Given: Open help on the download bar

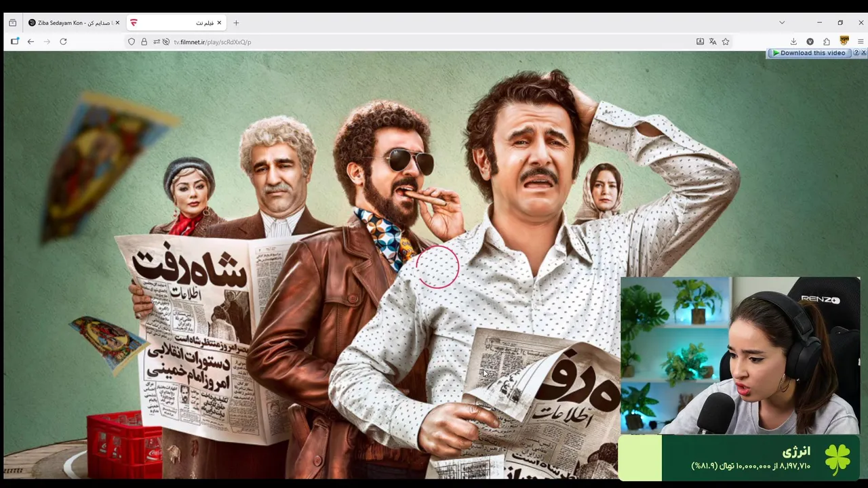Looking at the screenshot, I should pos(856,53).
